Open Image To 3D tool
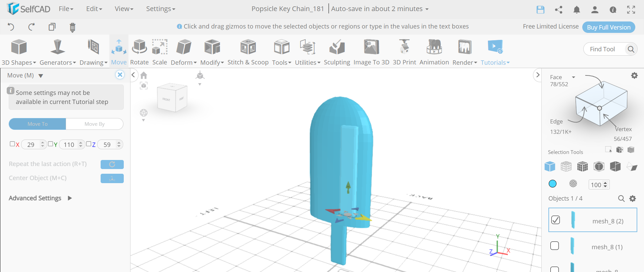The image size is (644, 272). [371, 52]
